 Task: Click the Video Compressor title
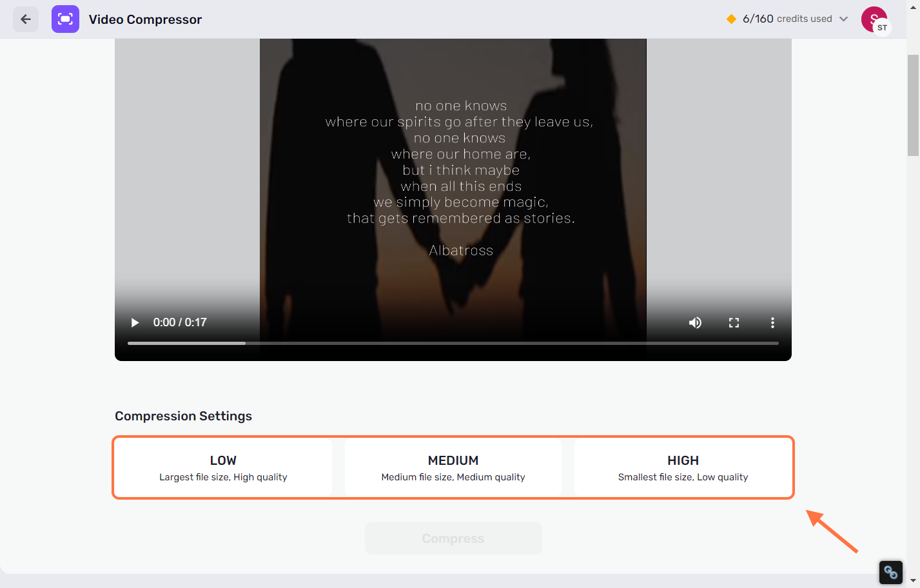point(145,19)
